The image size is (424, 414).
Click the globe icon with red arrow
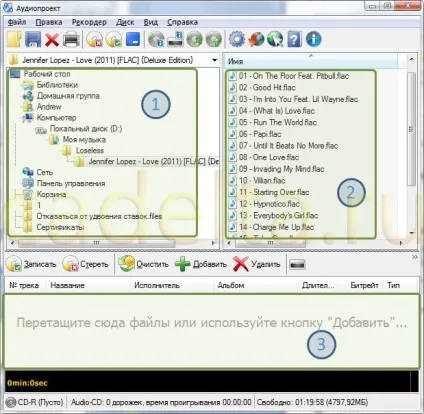[256, 39]
